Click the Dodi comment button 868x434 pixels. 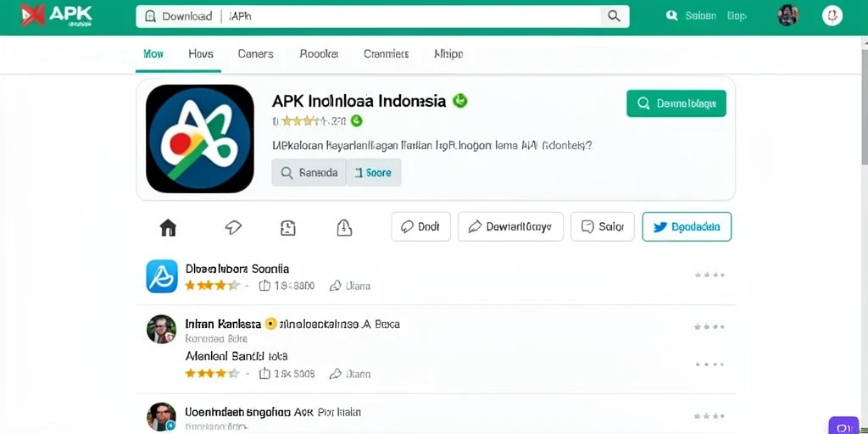(x=420, y=226)
